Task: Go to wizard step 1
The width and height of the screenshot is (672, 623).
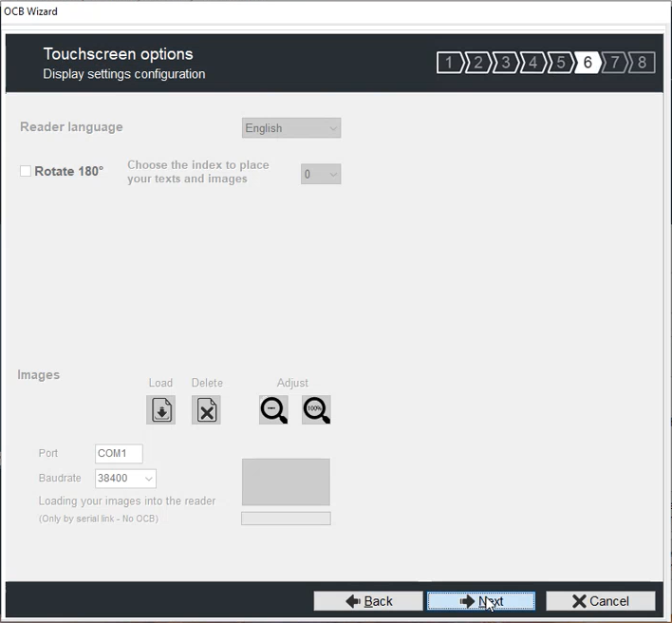Action: click(449, 64)
